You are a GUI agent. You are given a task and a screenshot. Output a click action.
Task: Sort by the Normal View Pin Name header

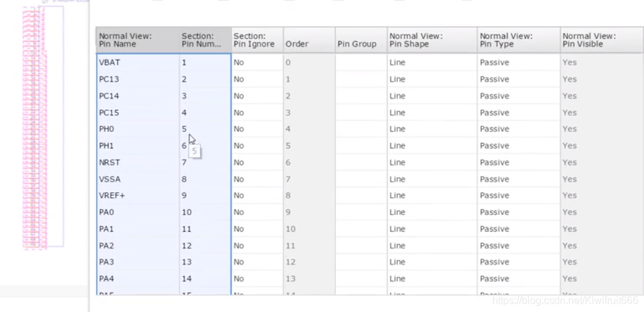click(137, 40)
